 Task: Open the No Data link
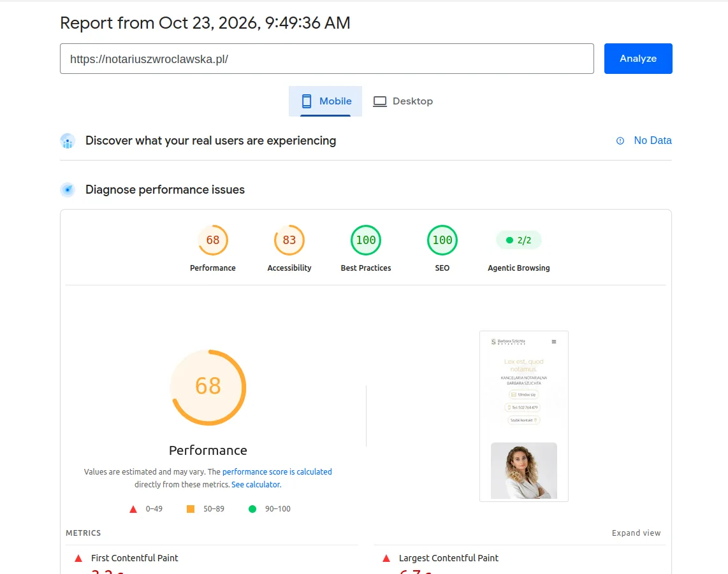click(x=652, y=141)
